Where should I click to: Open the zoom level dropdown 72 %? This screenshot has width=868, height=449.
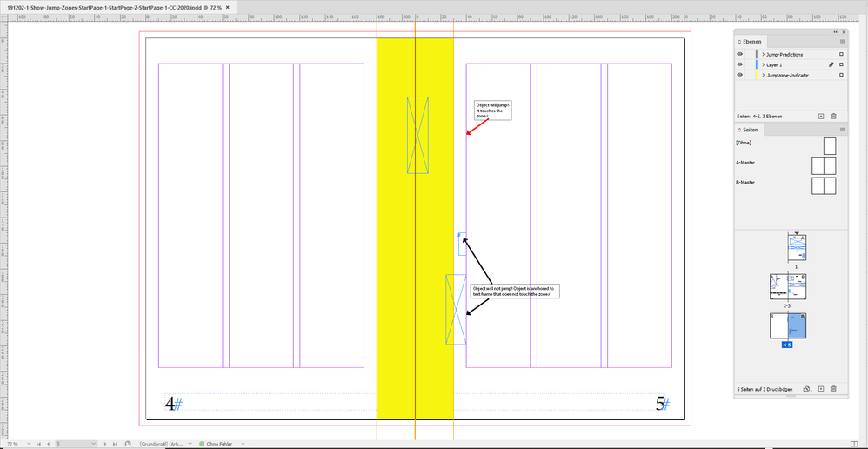click(x=28, y=444)
